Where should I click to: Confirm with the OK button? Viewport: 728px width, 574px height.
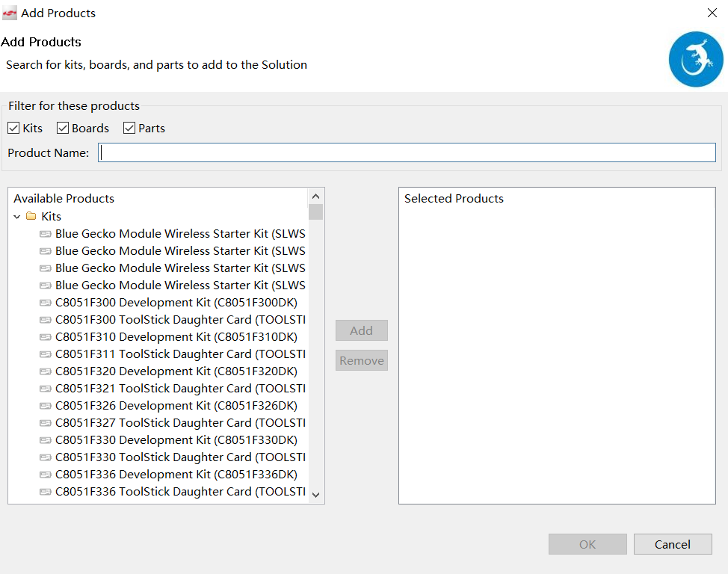(587, 544)
